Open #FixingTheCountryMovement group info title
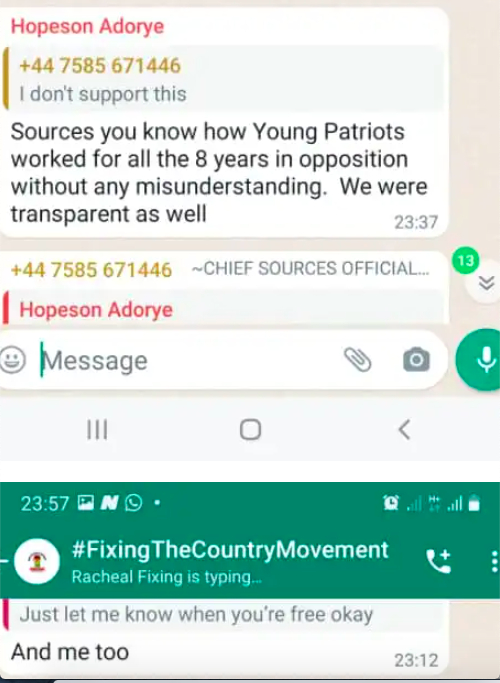 [x=230, y=550]
